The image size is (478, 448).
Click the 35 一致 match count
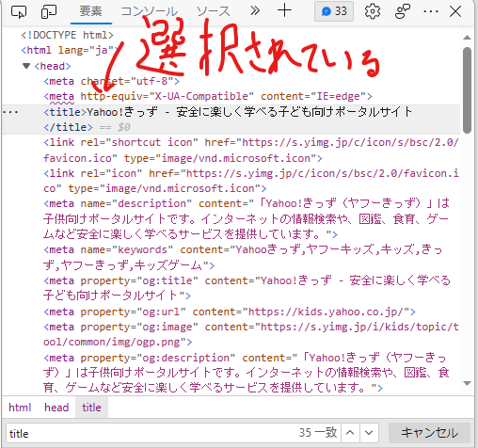click(x=318, y=433)
